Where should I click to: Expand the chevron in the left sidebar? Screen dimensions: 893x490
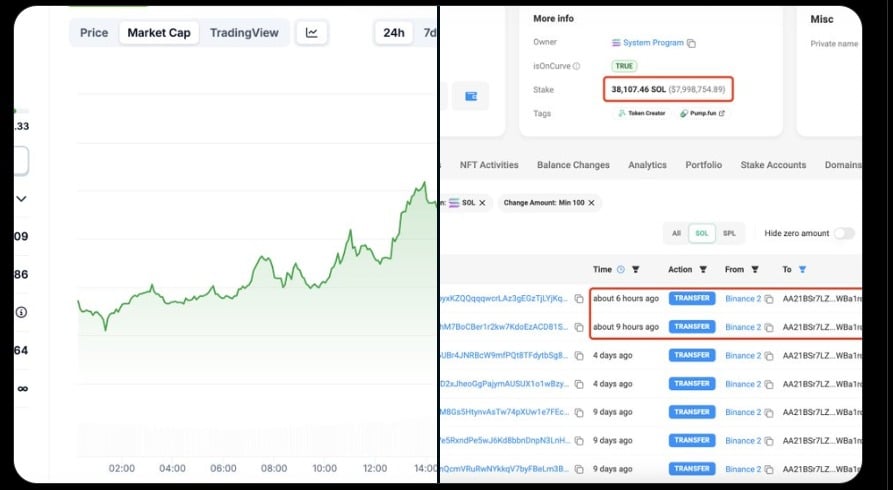click(x=21, y=199)
